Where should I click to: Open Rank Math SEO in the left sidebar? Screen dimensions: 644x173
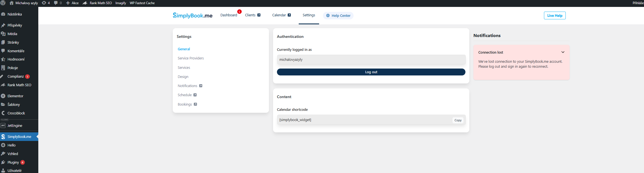[x=19, y=85]
